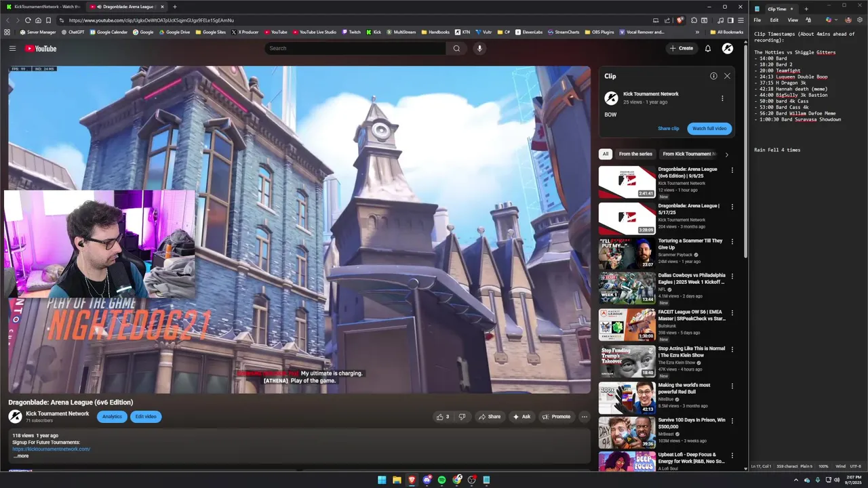Image resolution: width=868 pixels, height=488 pixels.
Task: Click Promote button under video
Action: [x=556, y=417]
